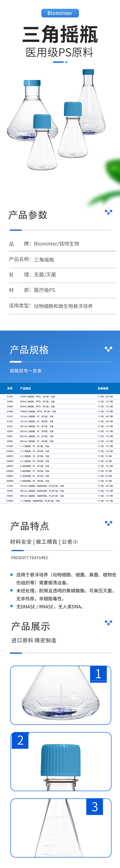Click the Biominter blue badge at top

pyautogui.click(x=60, y=13)
